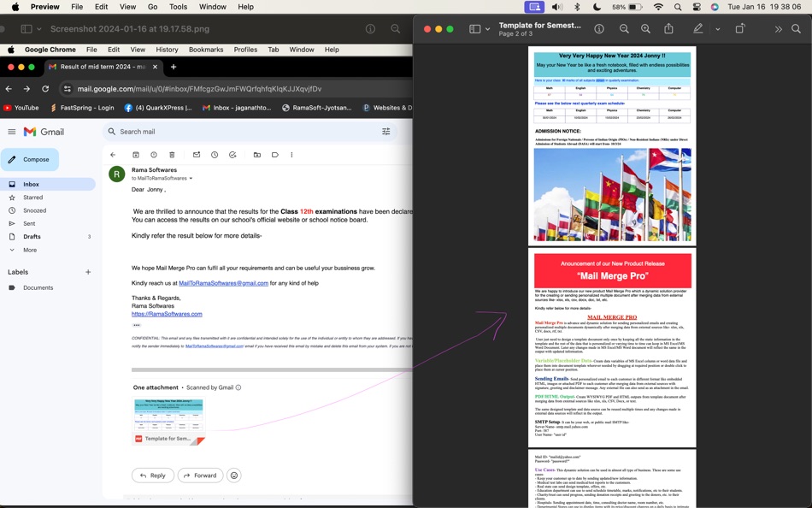Expand More in the Gmail sidebar
The height and width of the screenshot is (508, 812).
click(x=30, y=250)
